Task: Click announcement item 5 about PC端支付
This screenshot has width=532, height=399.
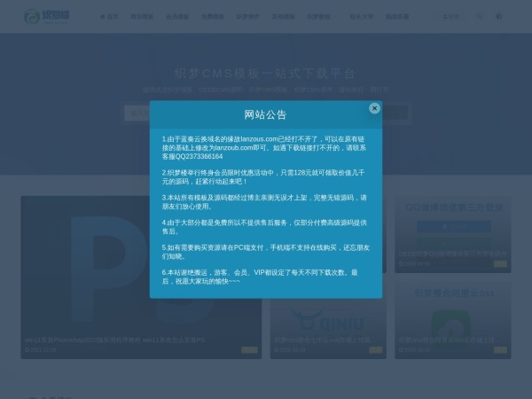Action: pos(266,252)
